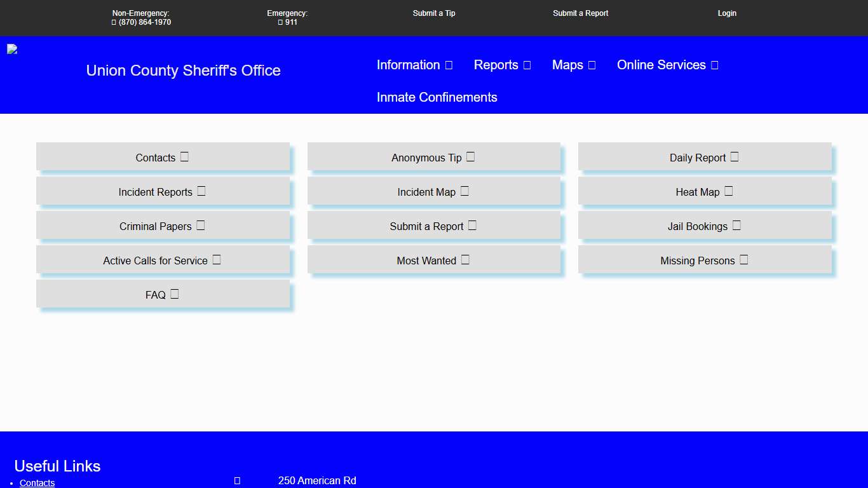Click the Sheriff's Office logo image
The image size is (868, 488).
pos(11,48)
